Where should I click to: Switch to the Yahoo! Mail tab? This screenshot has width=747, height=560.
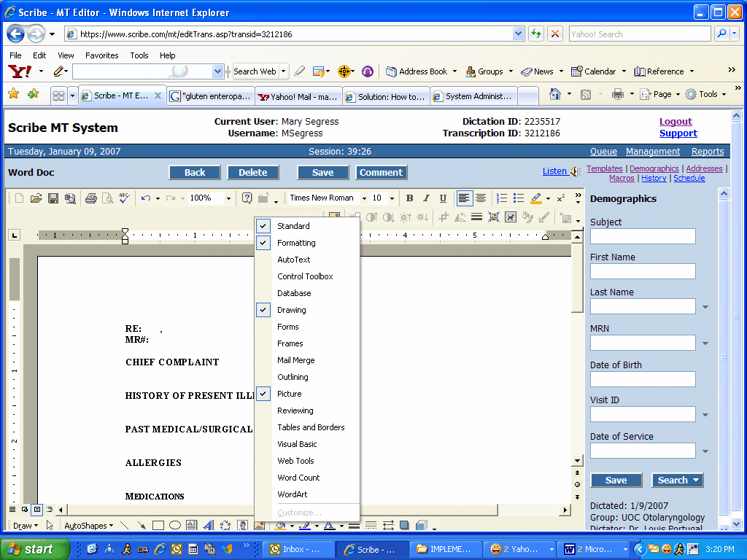(298, 96)
